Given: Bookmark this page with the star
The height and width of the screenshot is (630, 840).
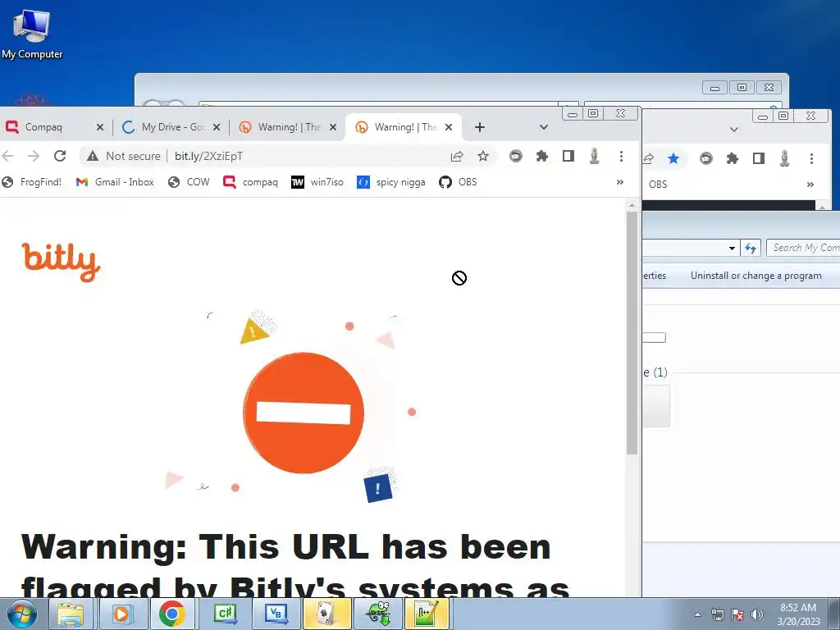Looking at the screenshot, I should point(483,156).
